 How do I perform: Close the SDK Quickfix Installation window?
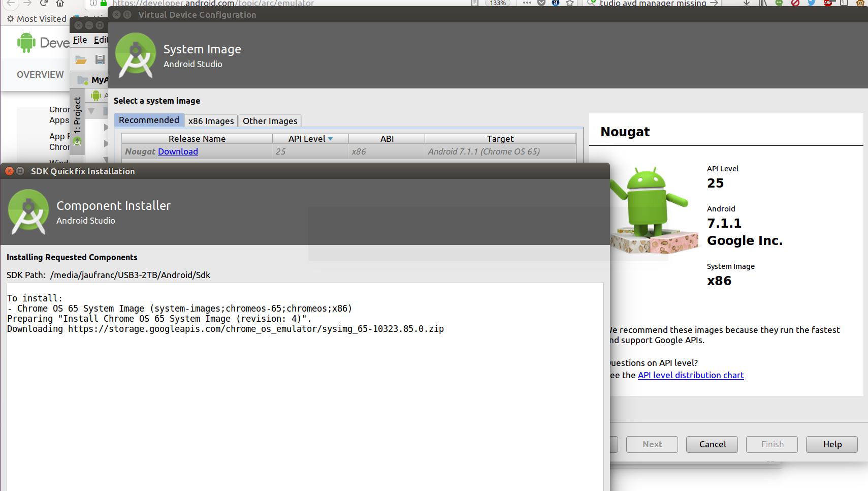tap(9, 171)
